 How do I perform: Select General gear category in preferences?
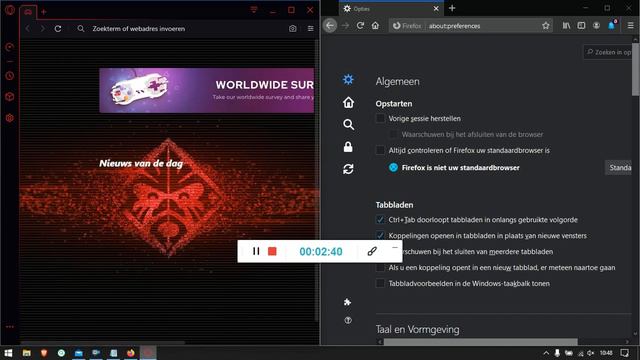348,79
